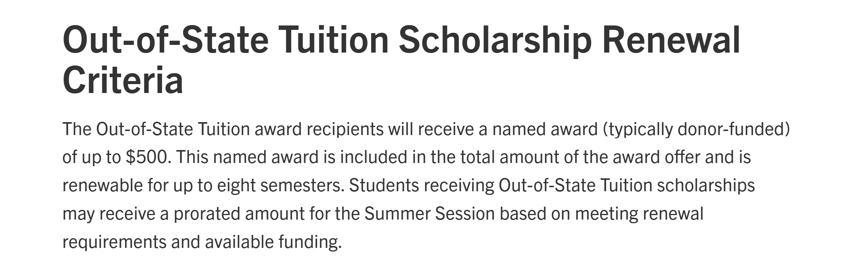Click the word Criteria in the heading

(x=123, y=80)
